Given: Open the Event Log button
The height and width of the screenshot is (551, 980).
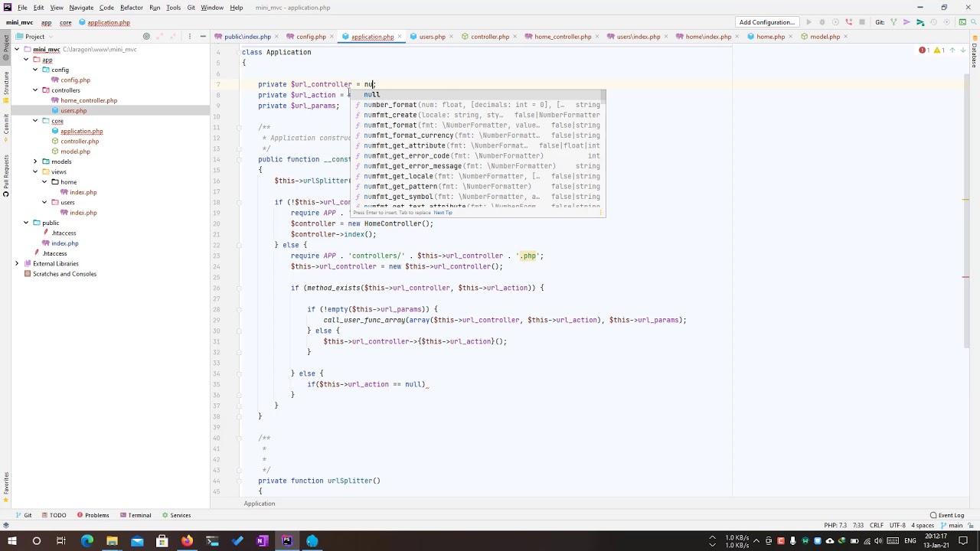Looking at the screenshot, I should click(x=947, y=515).
